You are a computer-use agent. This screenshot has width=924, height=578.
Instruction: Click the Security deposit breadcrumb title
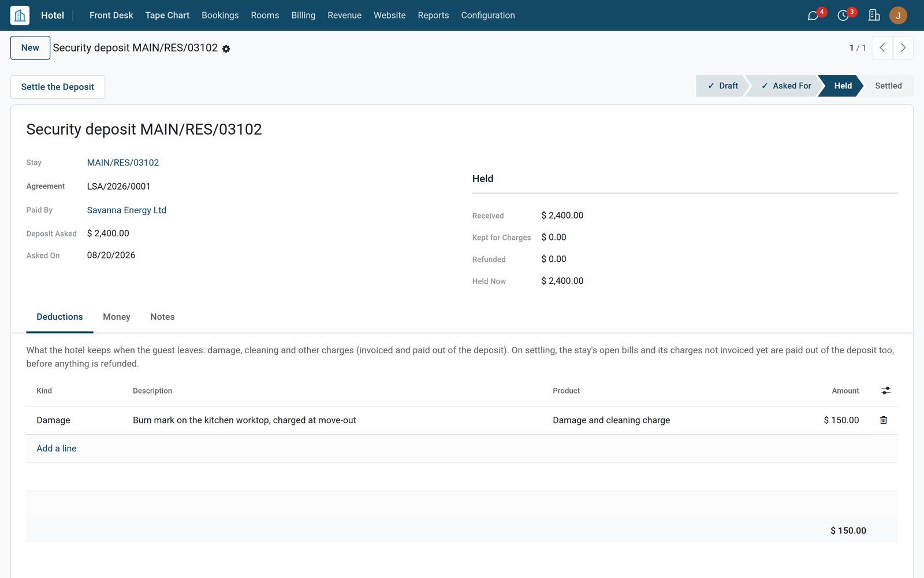(x=135, y=48)
